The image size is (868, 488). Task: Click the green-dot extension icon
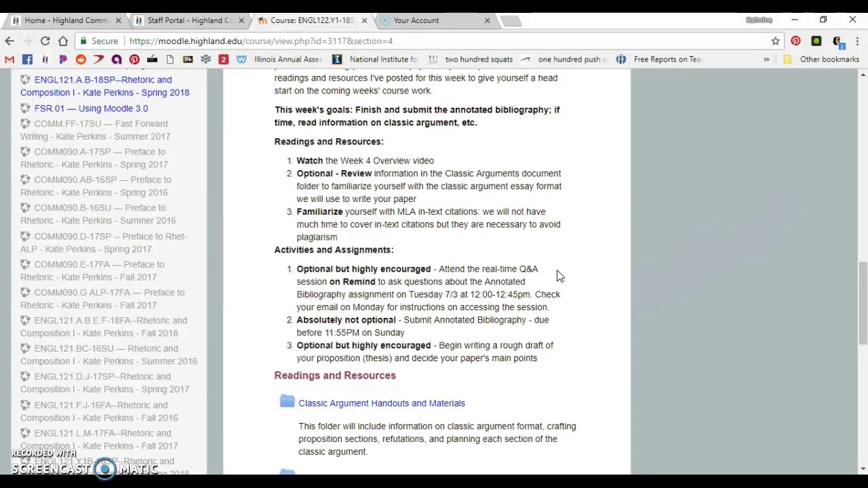(816, 41)
